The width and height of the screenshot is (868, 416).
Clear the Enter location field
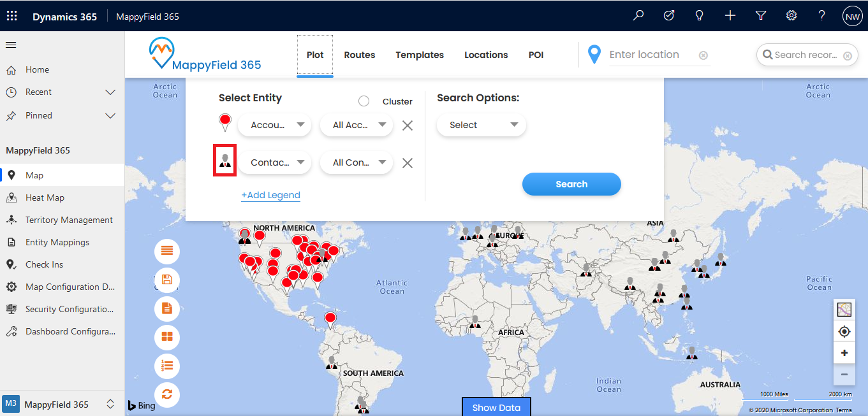(703, 55)
